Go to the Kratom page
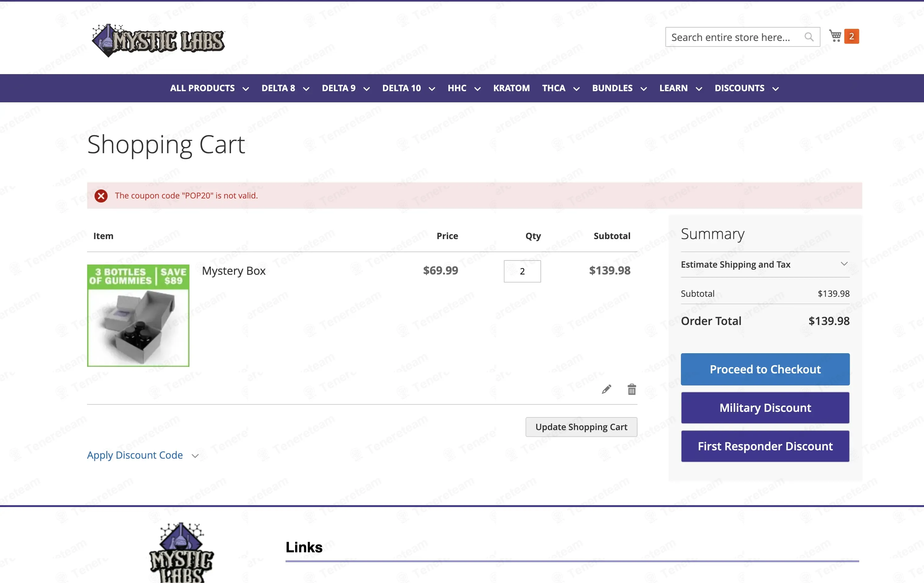Viewport: 924px width, 583px height. coord(512,88)
